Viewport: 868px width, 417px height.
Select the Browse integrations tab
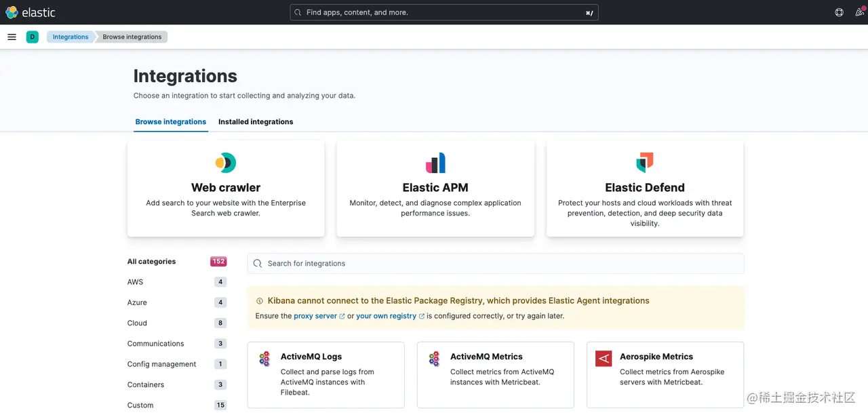(x=171, y=122)
